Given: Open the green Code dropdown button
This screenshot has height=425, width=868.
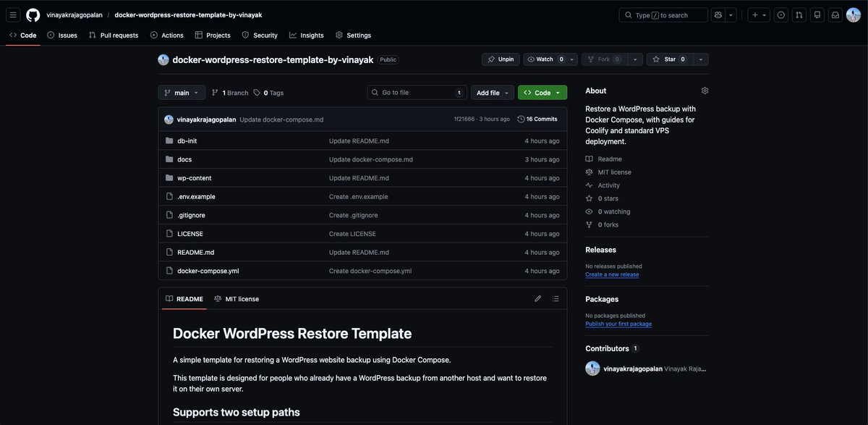Looking at the screenshot, I should (x=542, y=93).
